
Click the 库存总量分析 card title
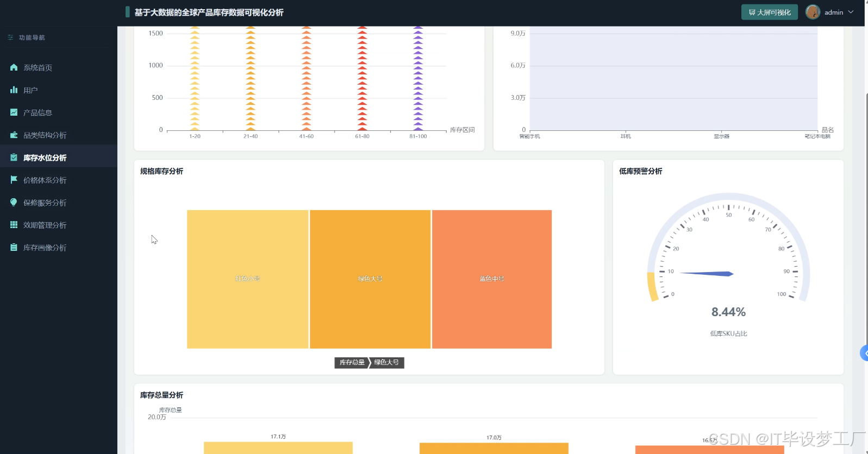pyautogui.click(x=161, y=395)
